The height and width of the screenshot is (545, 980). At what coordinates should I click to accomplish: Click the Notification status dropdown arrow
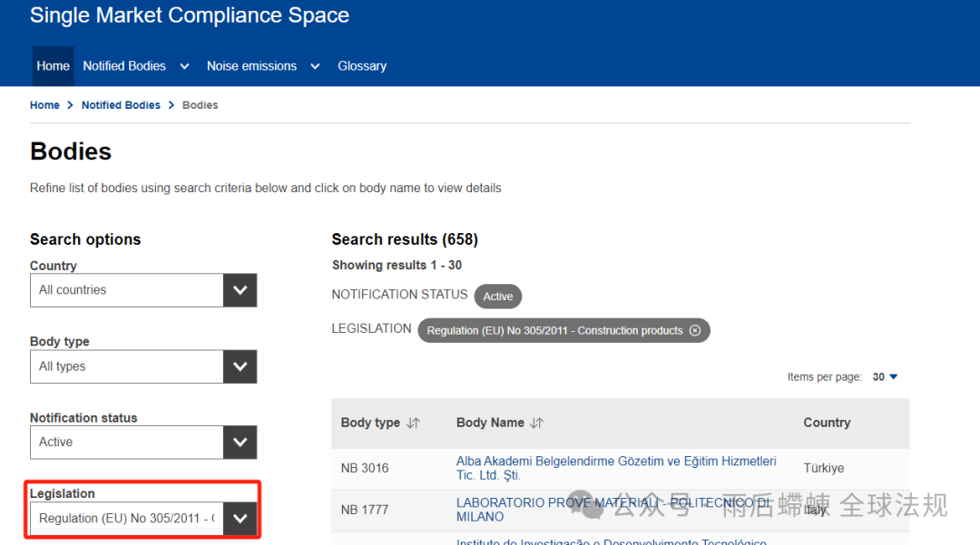[x=240, y=442]
